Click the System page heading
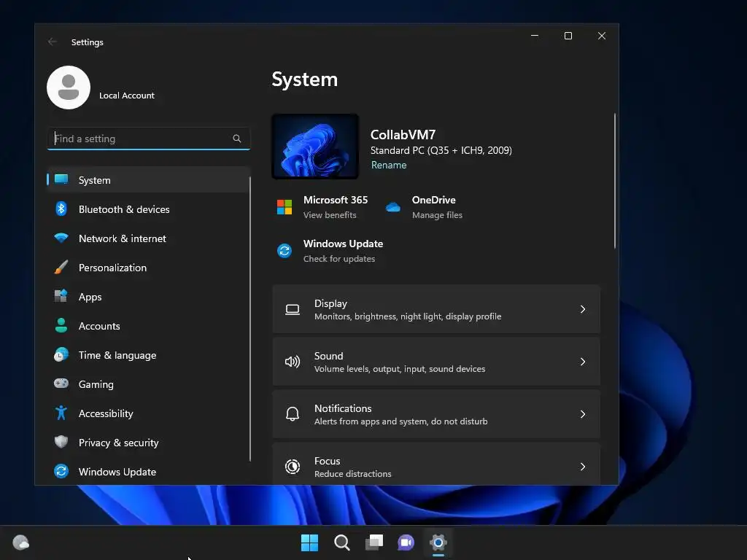 point(304,79)
